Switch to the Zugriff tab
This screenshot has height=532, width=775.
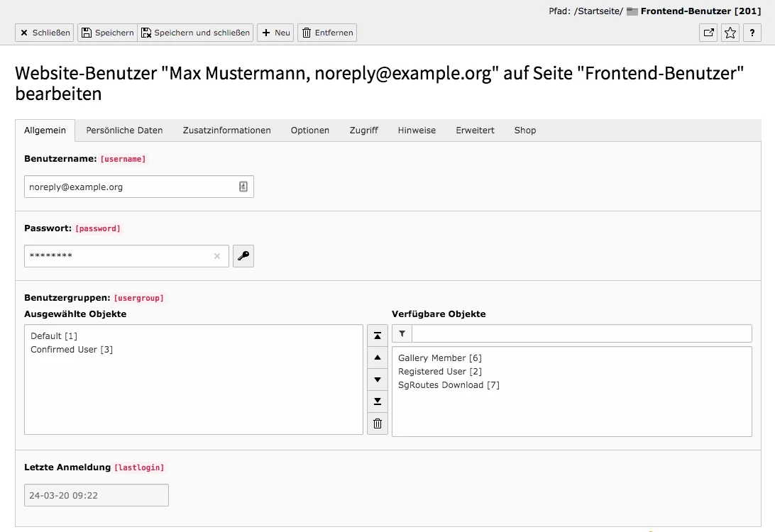363,130
